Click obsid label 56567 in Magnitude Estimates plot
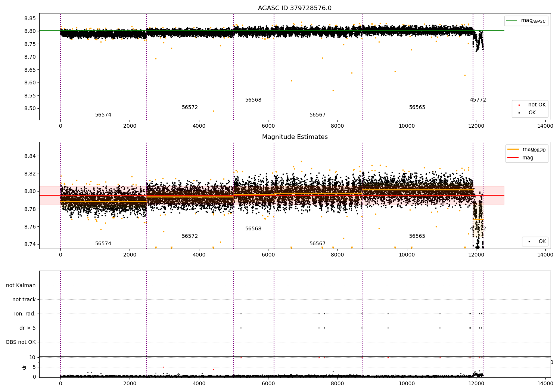The width and height of the screenshot is (560, 392). pos(317,244)
